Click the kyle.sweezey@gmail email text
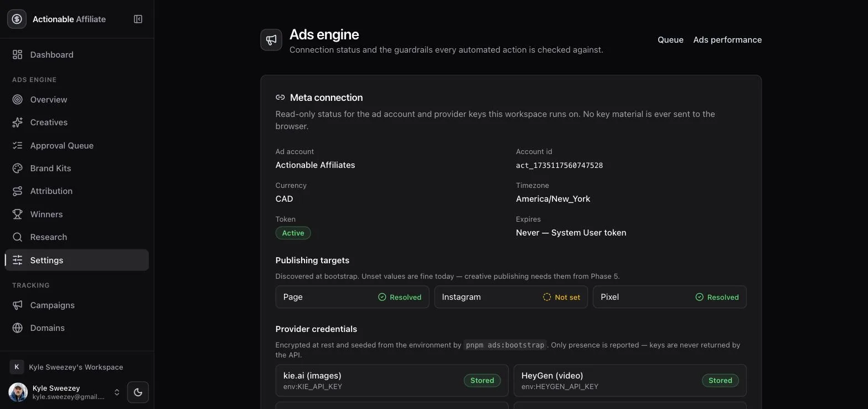This screenshot has width=868, height=409. point(69,396)
